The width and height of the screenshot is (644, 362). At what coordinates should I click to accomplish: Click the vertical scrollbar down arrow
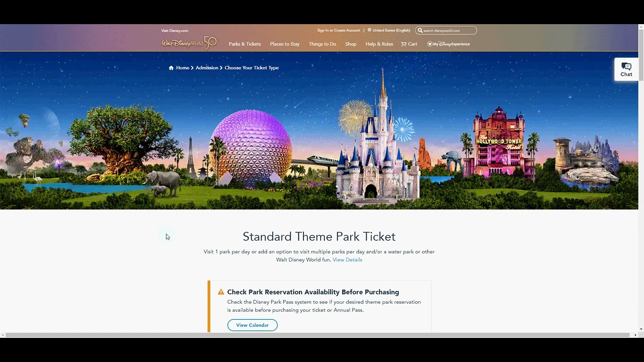[641, 329]
